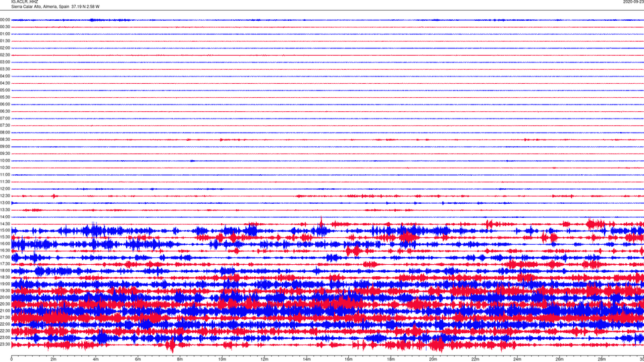
Task: Click the '21:00' time row label
Action: click(x=5, y=310)
